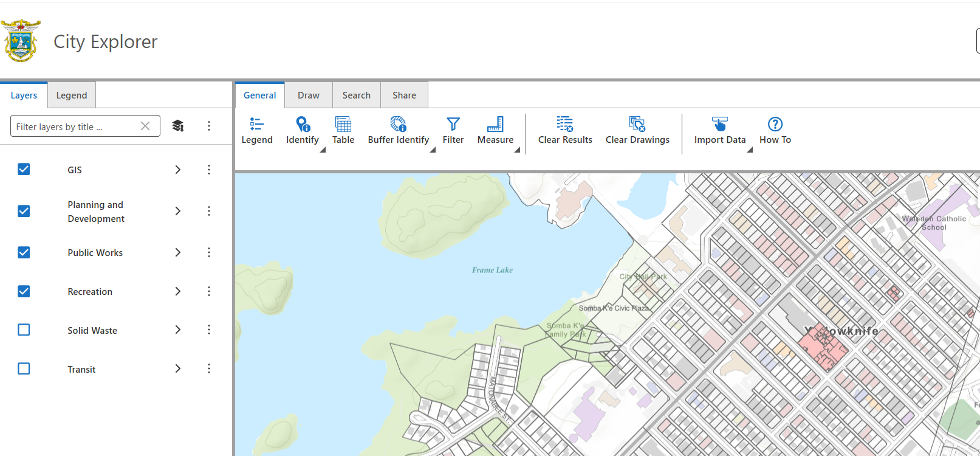The image size is (980, 456).
Task: Switch to the Draw tab
Action: [x=309, y=95]
